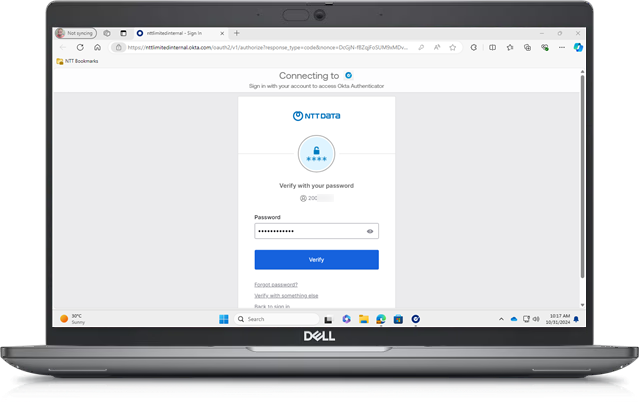Image resolution: width=639 pixels, height=402 pixels.
Task: Click the NTT Data logo
Action: pos(316,116)
